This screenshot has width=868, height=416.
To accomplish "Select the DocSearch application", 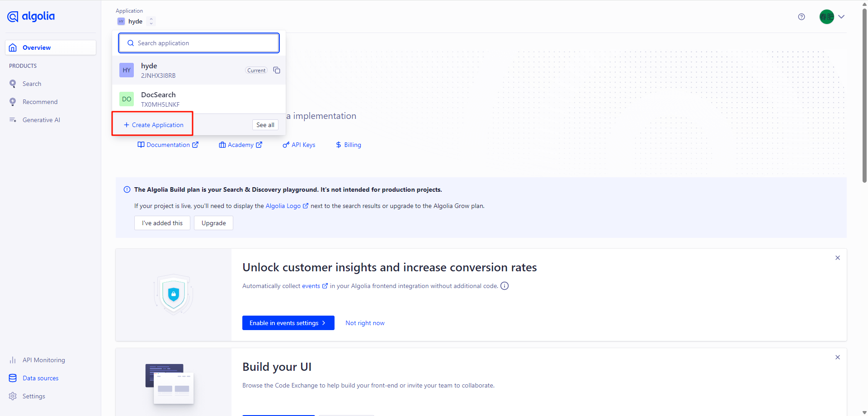I will coord(199,99).
